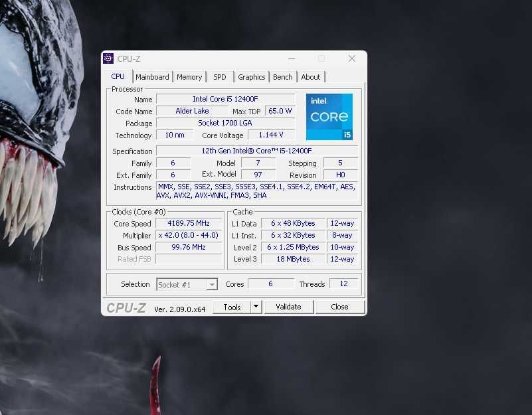Click the L1 Data 12-way associativity value
The height and width of the screenshot is (415, 532).
342,223
